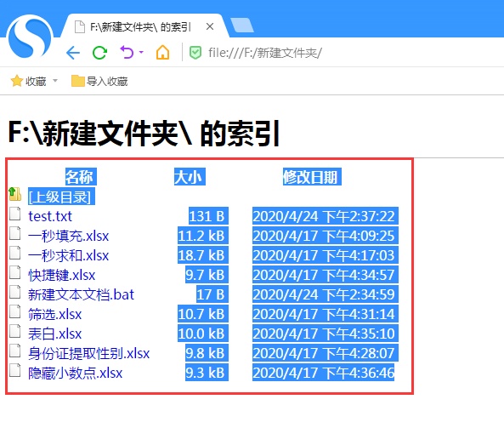Click the 10.0 kB size value
Screen dimensions: 504x445
point(203,334)
